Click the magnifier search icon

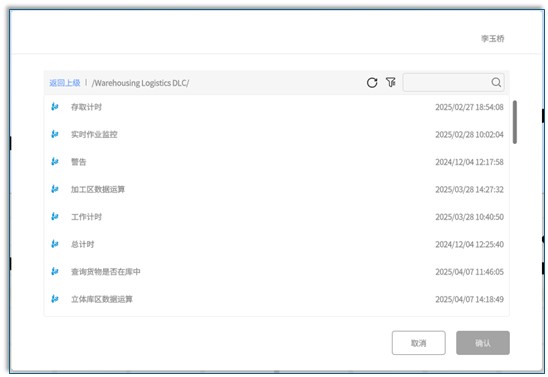click(496, 82)
